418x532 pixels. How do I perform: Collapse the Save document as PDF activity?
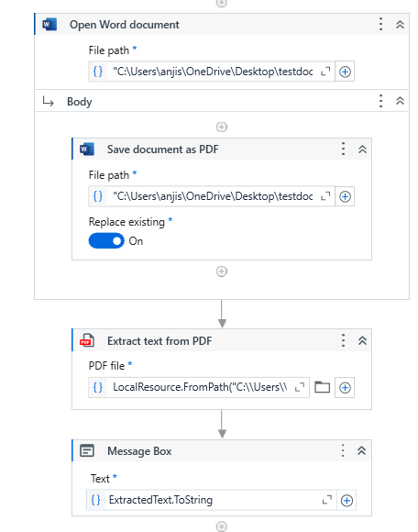click(362, 150)
